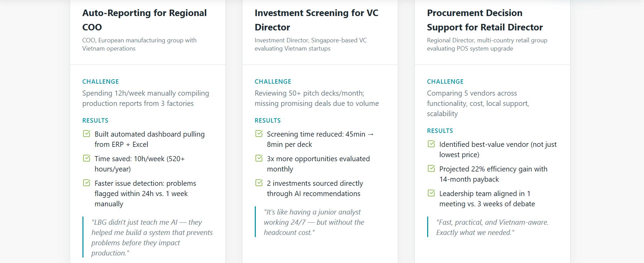Screen dimensions: 644x263
Task: Click Investment Screening for VC Director heading
Action: pos(316,20)
